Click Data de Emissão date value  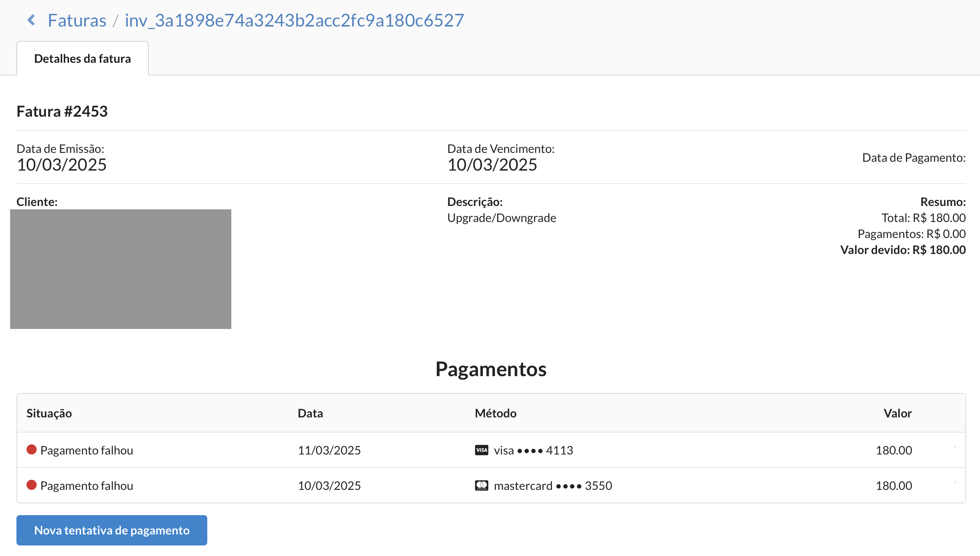click(62, 165)
